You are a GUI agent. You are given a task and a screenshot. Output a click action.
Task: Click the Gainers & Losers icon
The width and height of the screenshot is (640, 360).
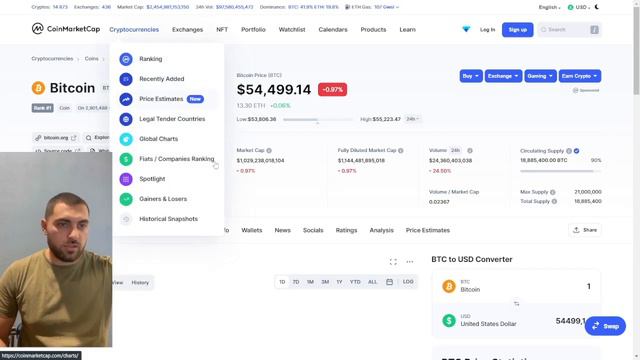tap(126, 199)
